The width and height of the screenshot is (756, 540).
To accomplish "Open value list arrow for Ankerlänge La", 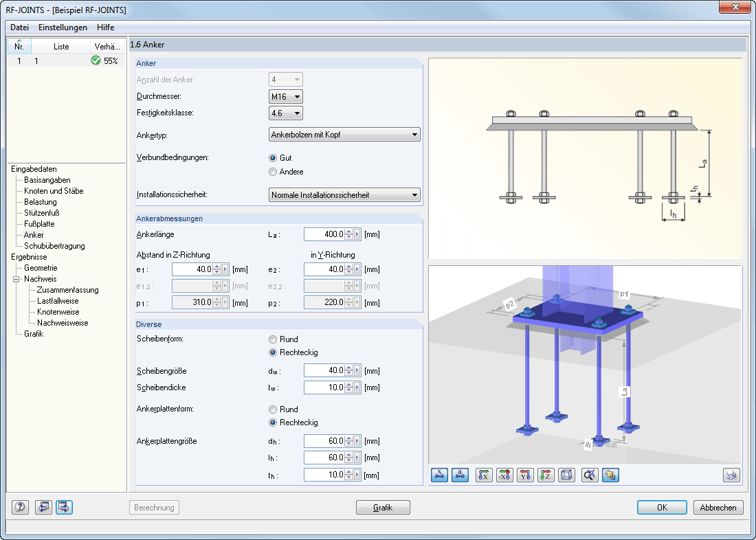I will [357, 234].
